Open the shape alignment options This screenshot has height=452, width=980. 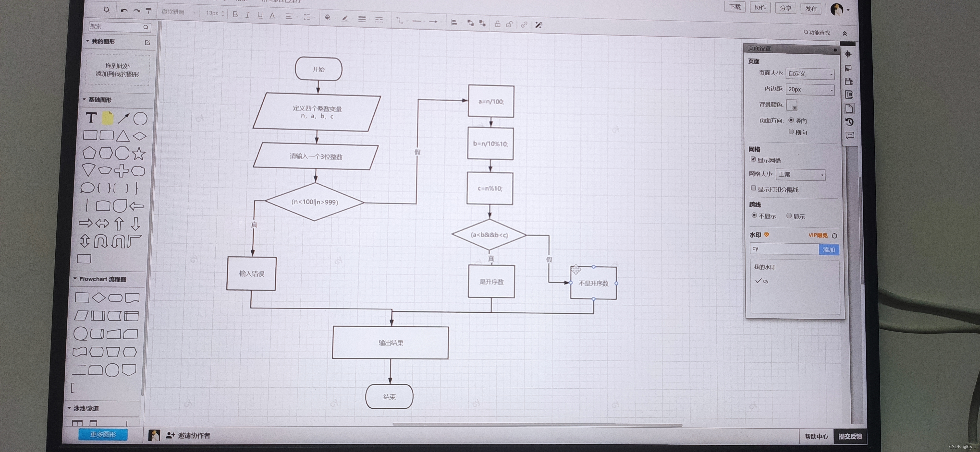click(x=454, y=23)
